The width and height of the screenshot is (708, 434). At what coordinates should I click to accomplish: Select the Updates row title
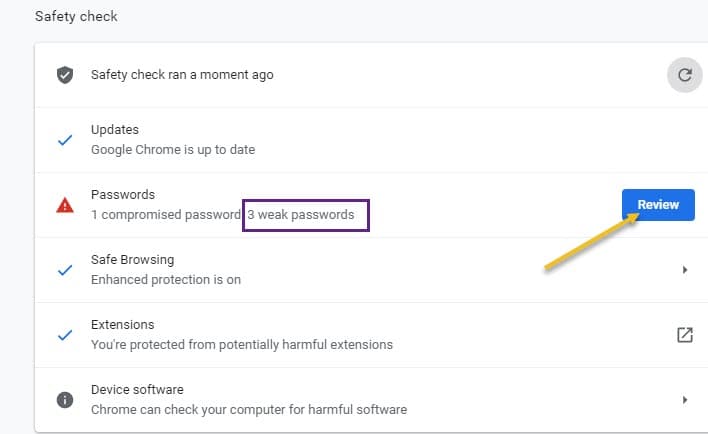(115, 130)
